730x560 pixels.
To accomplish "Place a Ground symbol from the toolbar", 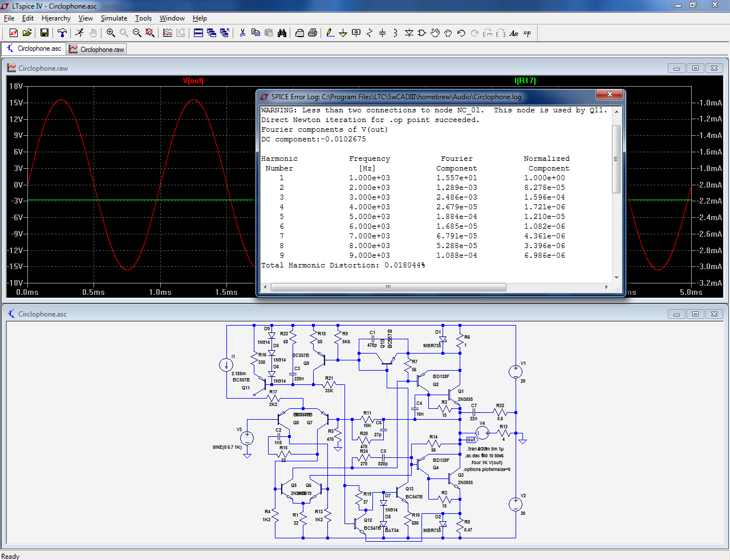I will [x=343, y=33].
